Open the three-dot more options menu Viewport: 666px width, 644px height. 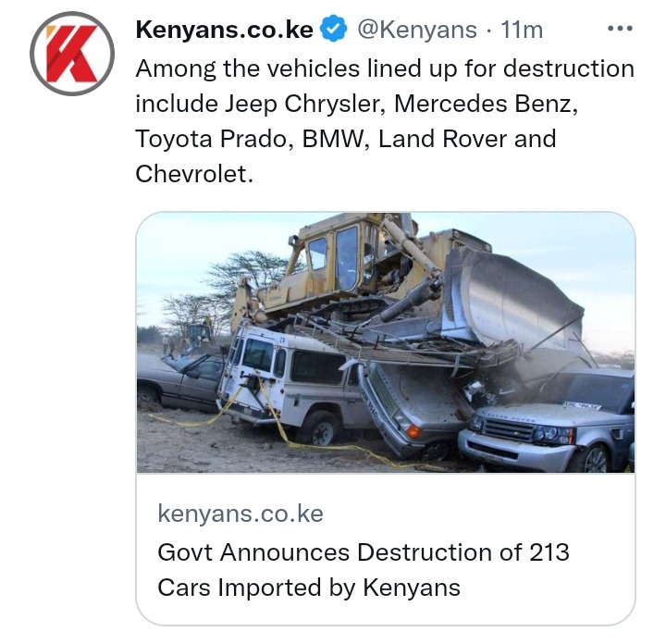point(620,29)
